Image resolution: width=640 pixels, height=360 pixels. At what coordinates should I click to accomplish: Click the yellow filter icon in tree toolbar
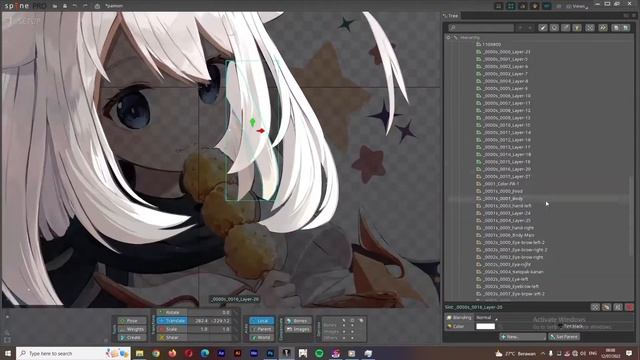pos(577,28)
